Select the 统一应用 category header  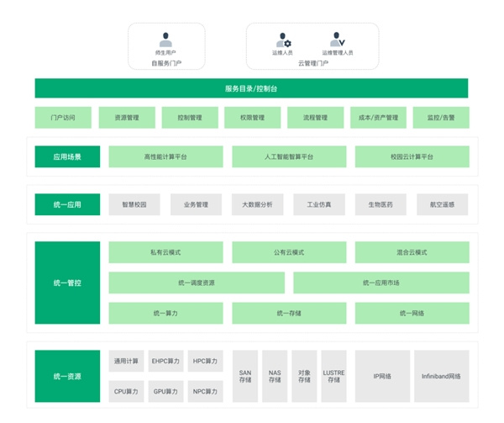click(67, 204)
